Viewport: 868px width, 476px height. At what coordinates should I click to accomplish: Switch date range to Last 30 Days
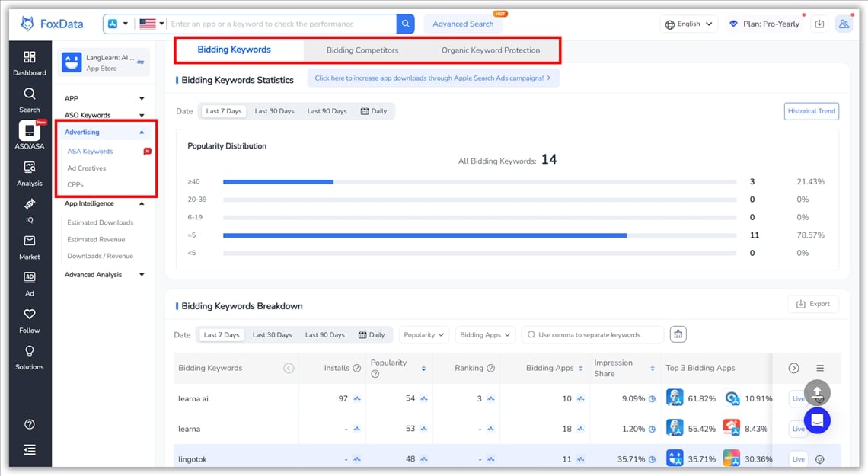(274, 110)
